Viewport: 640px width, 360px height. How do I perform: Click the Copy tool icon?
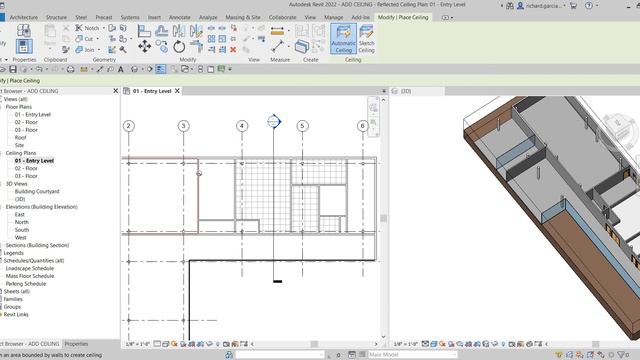click(x=162, y=47)
